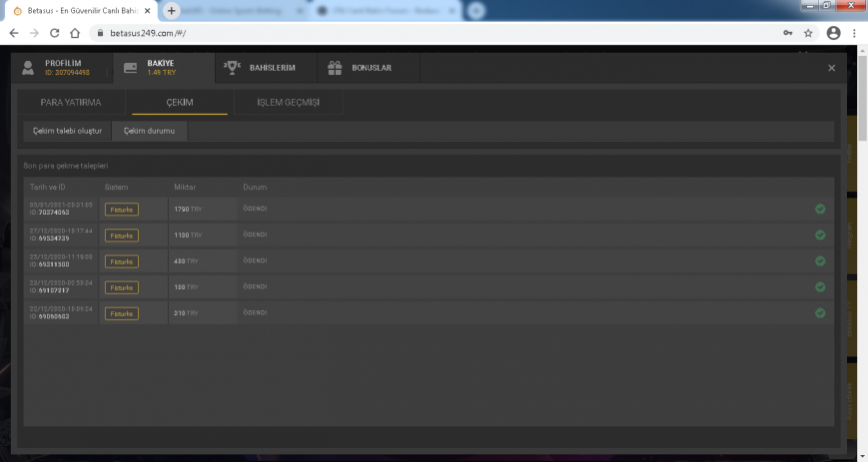
Task: Click the 1.49 TRY balance text
Action: pyautogui.click(x=162, y=73)
